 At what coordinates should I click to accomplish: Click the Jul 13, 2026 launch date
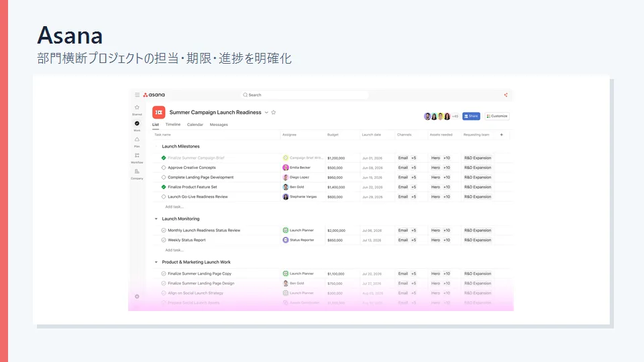[x=372, y=240]
